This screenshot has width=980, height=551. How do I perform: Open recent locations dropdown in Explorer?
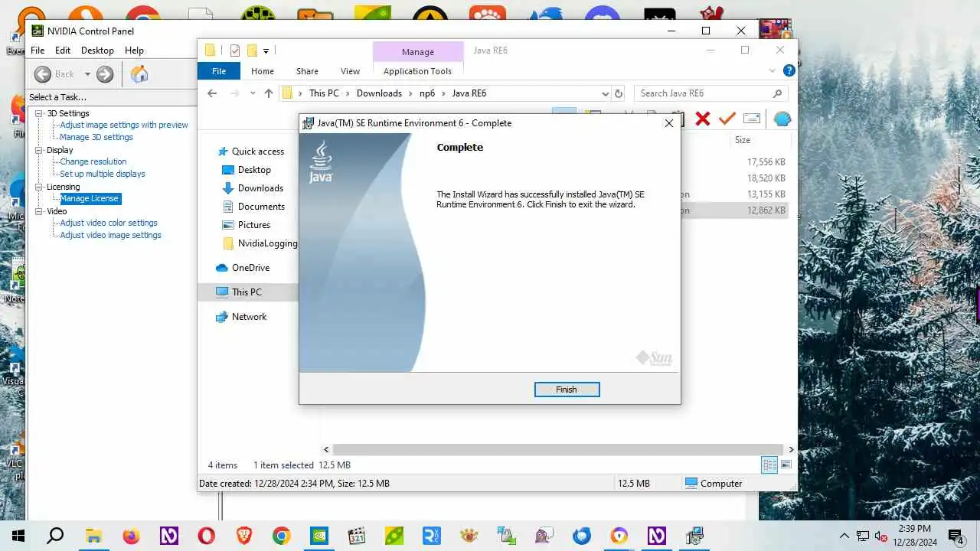[x=253, y=93]
